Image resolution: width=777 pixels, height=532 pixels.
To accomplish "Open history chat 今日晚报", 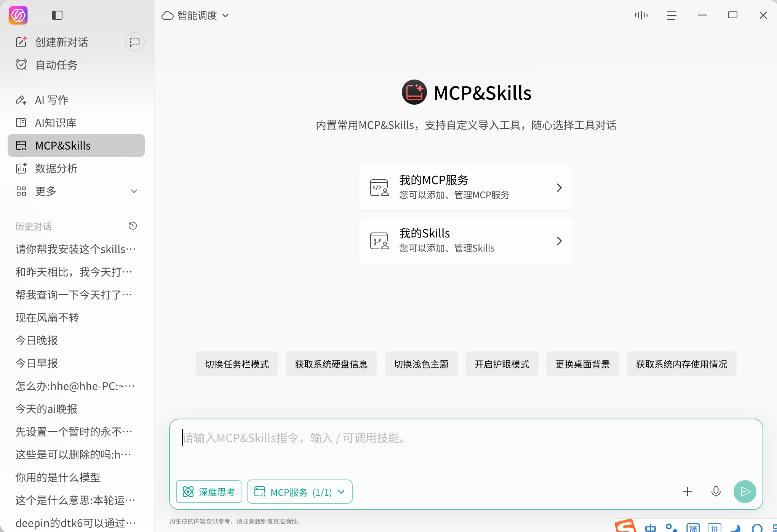I will pyautogui.click(x=76, y=340).
